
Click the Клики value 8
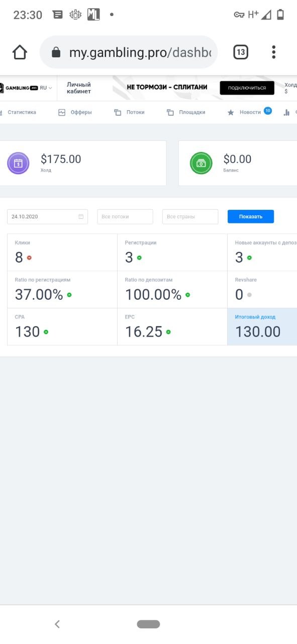pos(19,258)
